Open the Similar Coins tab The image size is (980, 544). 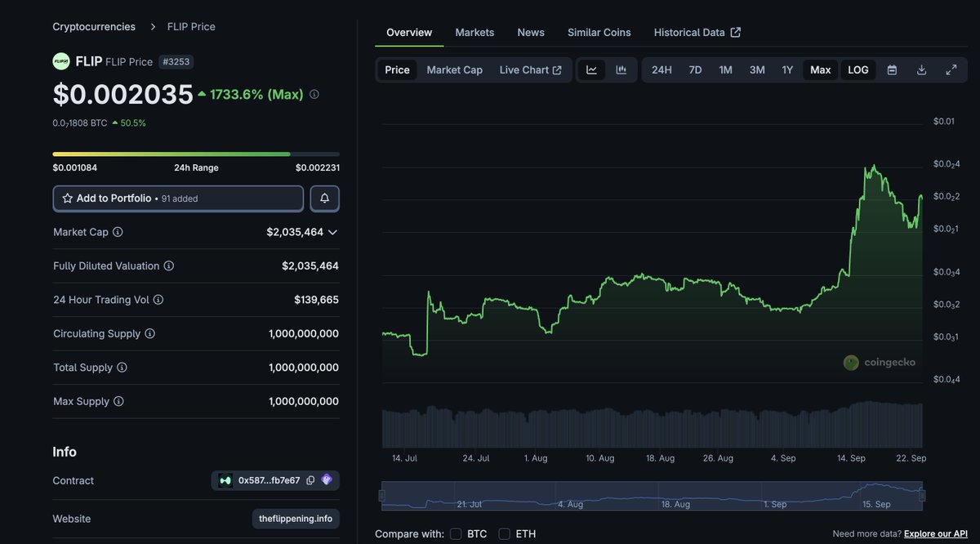599,33
